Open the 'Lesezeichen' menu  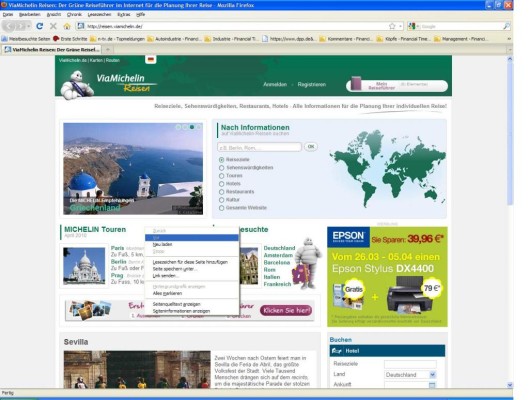click(99, 15)
